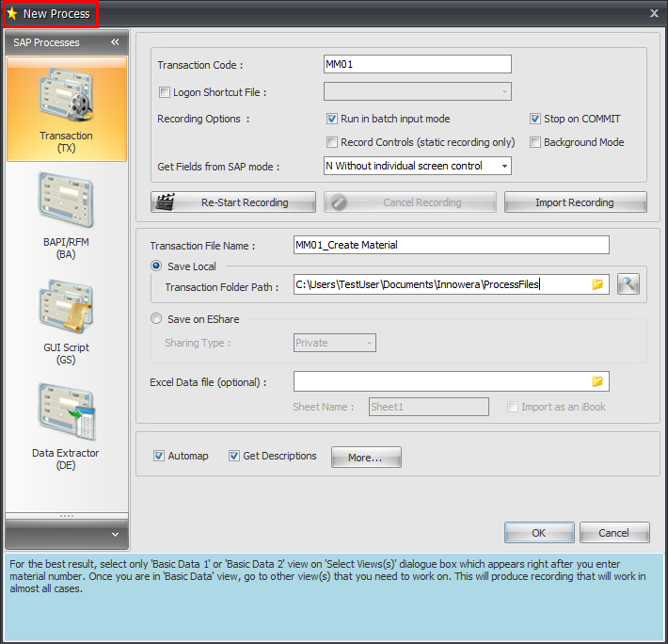Enable Record Controls (static recording only)
The image size is (668, 644).
pos(332,142)
